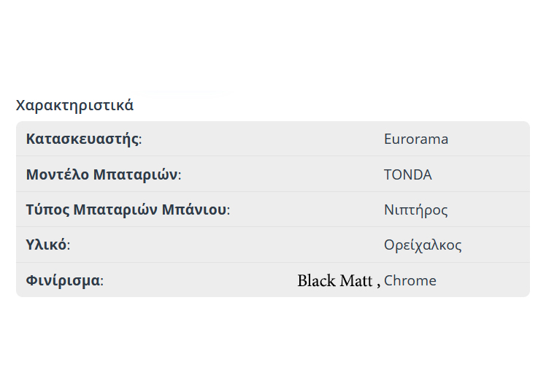Click the comma before Chrome
Viewport: 538px width, 392px height.
pos(378,284)
